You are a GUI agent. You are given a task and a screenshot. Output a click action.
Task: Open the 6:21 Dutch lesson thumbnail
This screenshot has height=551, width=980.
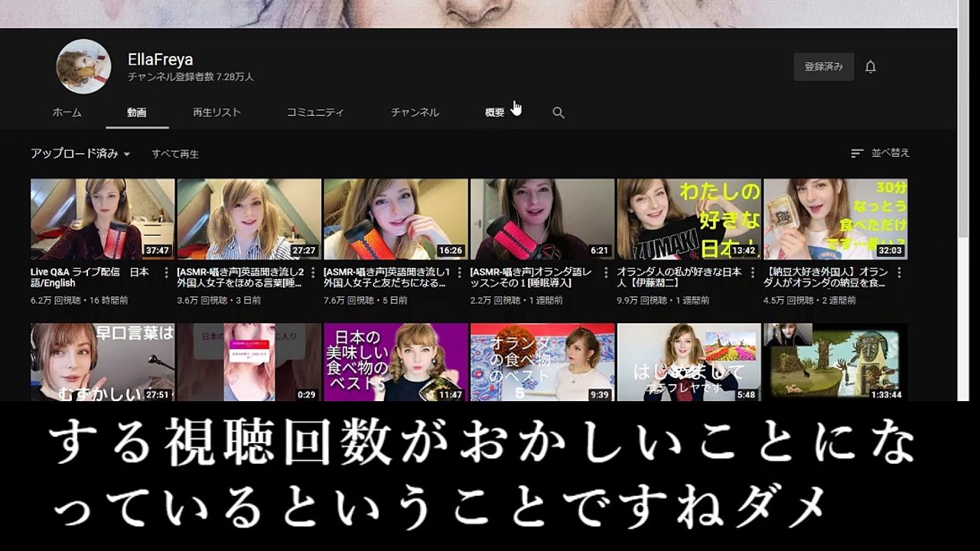(542, 220)
